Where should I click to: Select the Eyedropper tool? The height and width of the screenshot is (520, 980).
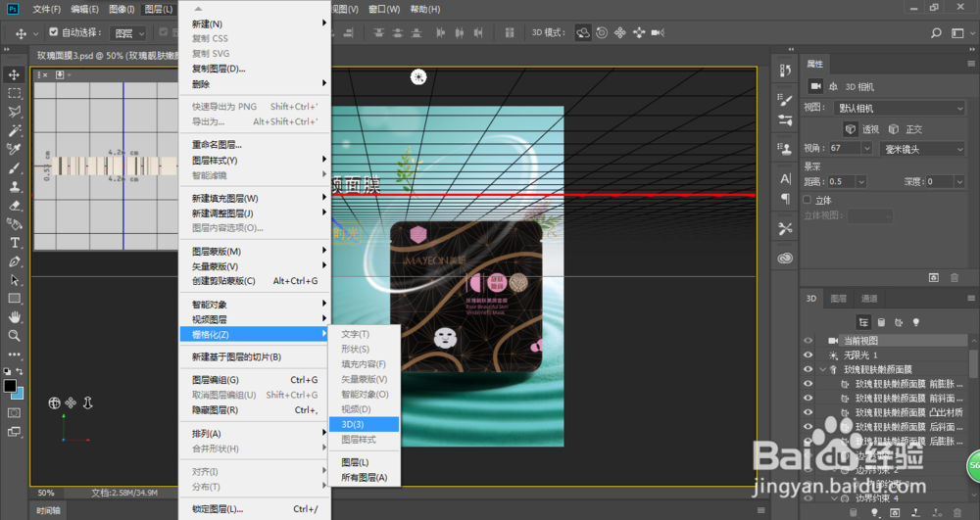coord(14,149)
